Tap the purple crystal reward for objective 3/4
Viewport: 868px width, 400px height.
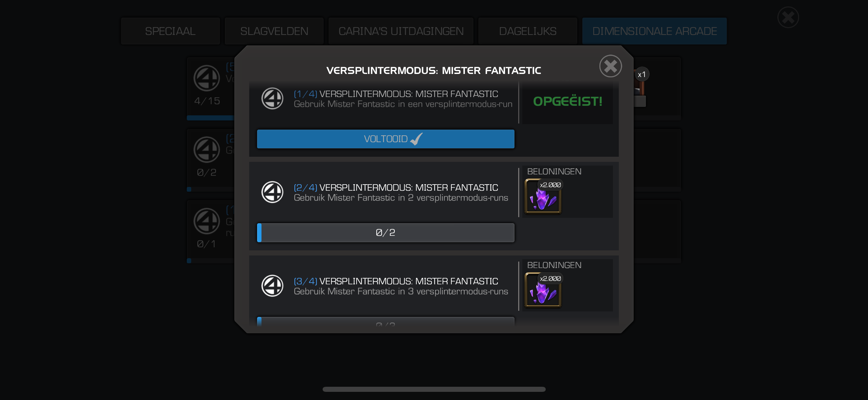coord(543,290)
